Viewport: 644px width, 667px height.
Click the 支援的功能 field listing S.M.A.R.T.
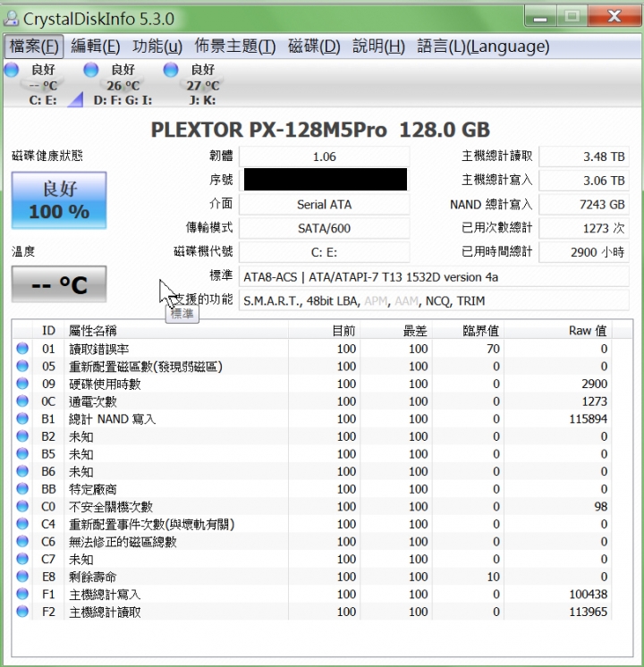click(434, 300)
